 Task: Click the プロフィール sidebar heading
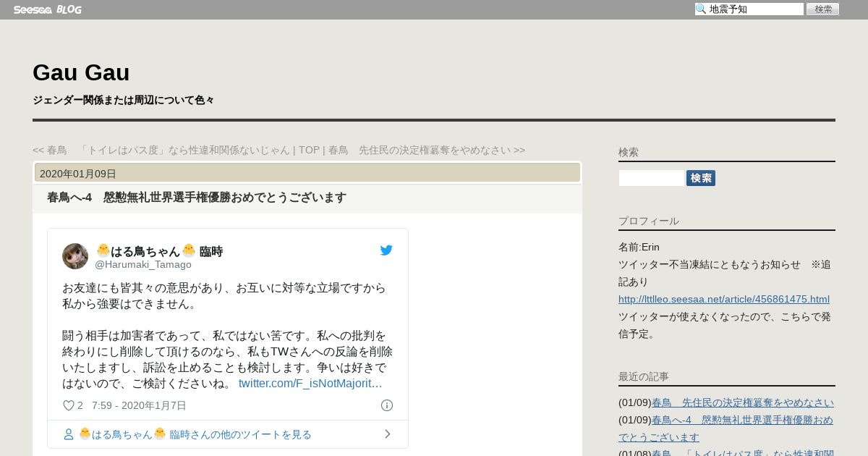(x=649, y=221)
